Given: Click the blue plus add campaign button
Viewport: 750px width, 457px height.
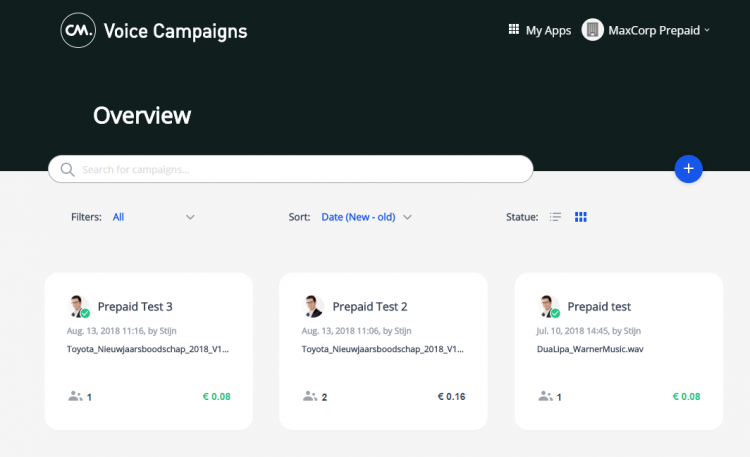Looking at the screenshot, I should coord(688,169).
